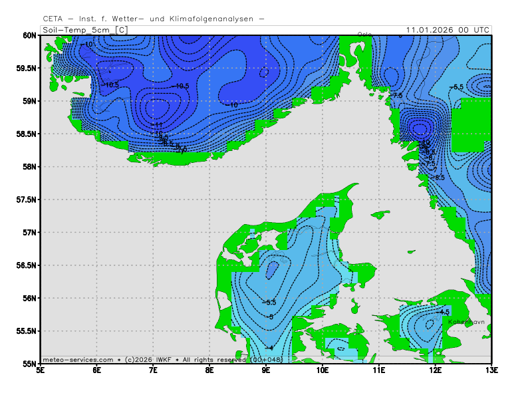This screenshot has width=532, height=399.
Task: Click the 11.01.2026 00 UTC timestamp
Action: [449, 30]
